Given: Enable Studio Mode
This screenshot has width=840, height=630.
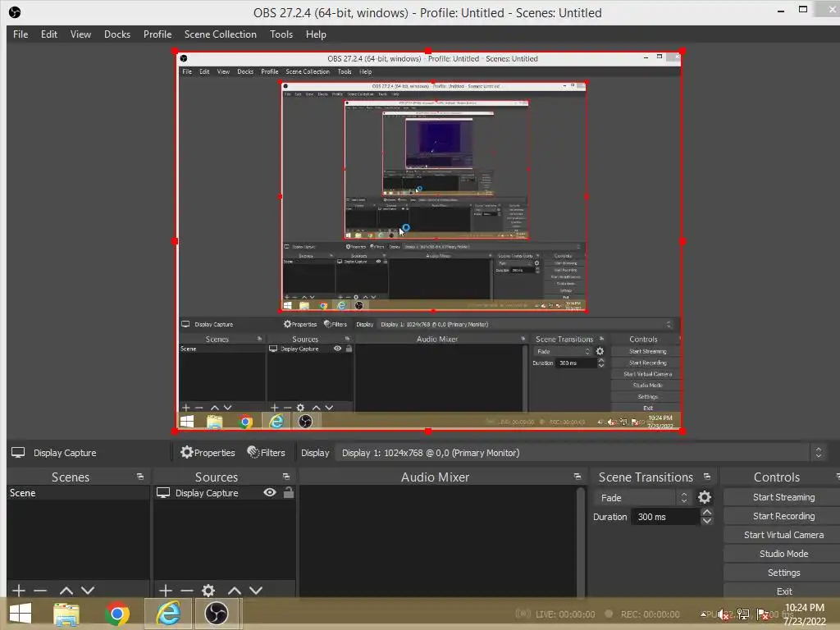Looking at the screenshot, I should tap(783, 554).
